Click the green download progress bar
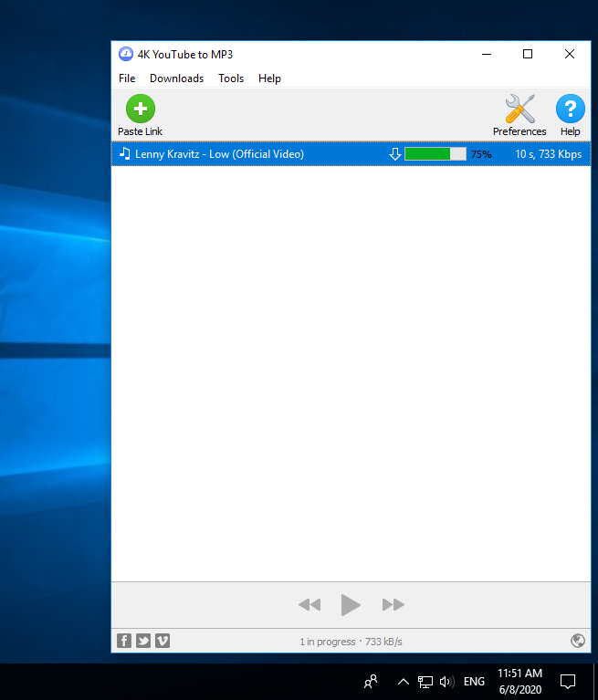The image size is (598, 700). pyautogui.click(x=435, y=154)
